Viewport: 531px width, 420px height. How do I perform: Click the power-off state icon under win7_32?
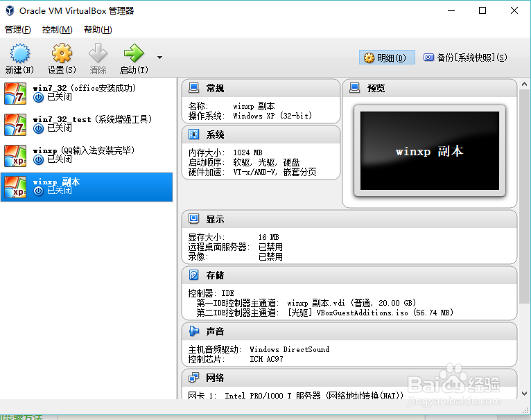(39, 98)
